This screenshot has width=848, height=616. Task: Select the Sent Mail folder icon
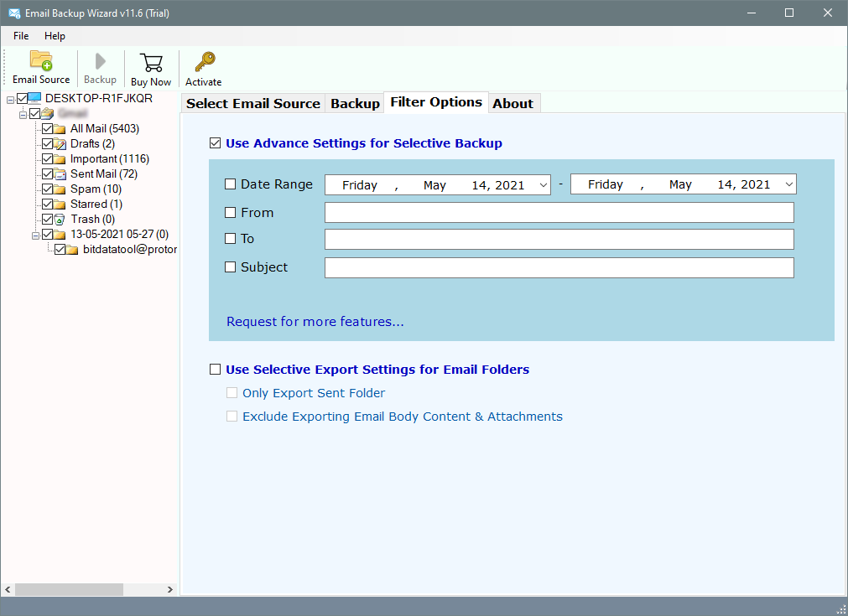60,174
